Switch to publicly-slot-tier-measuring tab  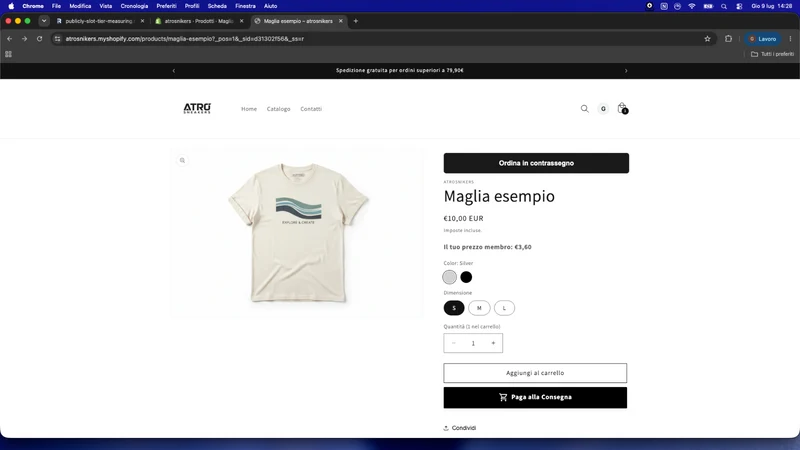pyautogui.click(x=98, y=21)
